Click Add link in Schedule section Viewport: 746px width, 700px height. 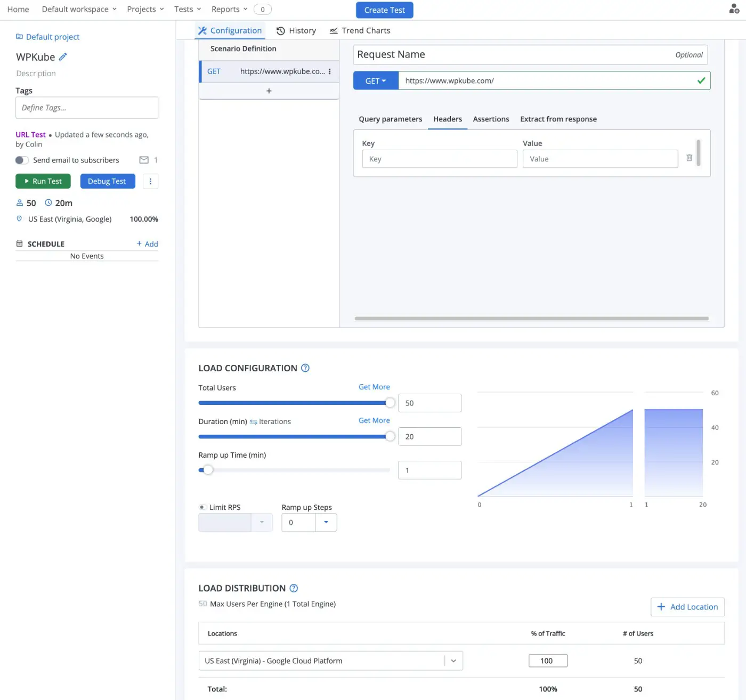point(148,244)
